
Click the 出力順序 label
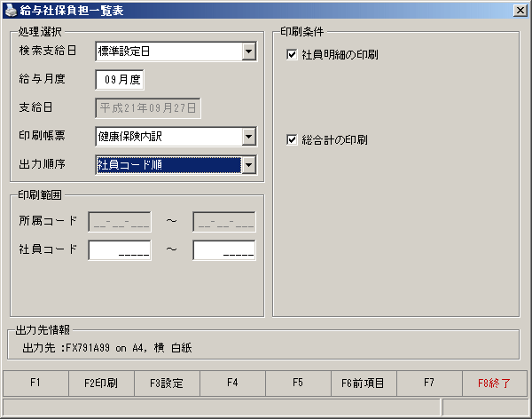click(42, 164)
